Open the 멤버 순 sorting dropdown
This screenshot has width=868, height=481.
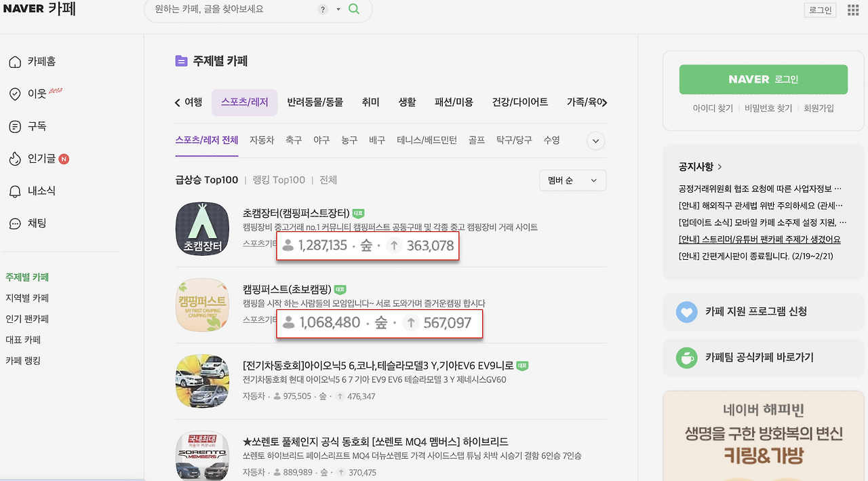pos(572,180)
